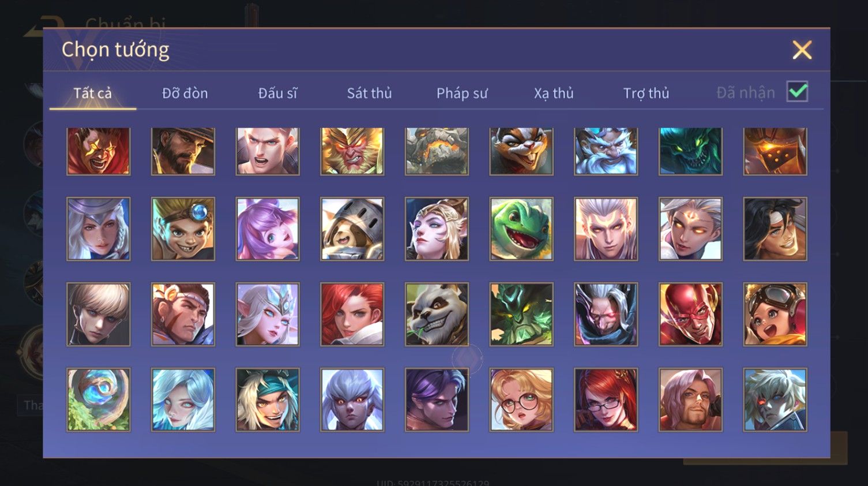Select the green chameleon hero portrait
Image resolution: width=868 pixels, height=486 pixels.
[521, 229]
